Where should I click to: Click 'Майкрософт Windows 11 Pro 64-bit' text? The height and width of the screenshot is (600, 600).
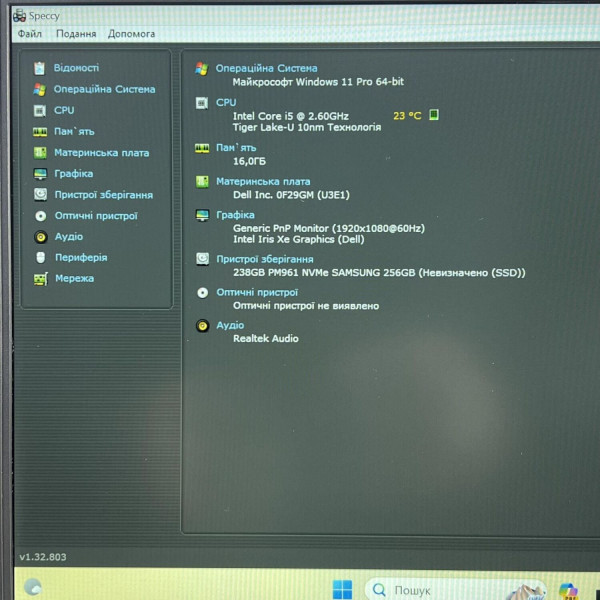318,82
